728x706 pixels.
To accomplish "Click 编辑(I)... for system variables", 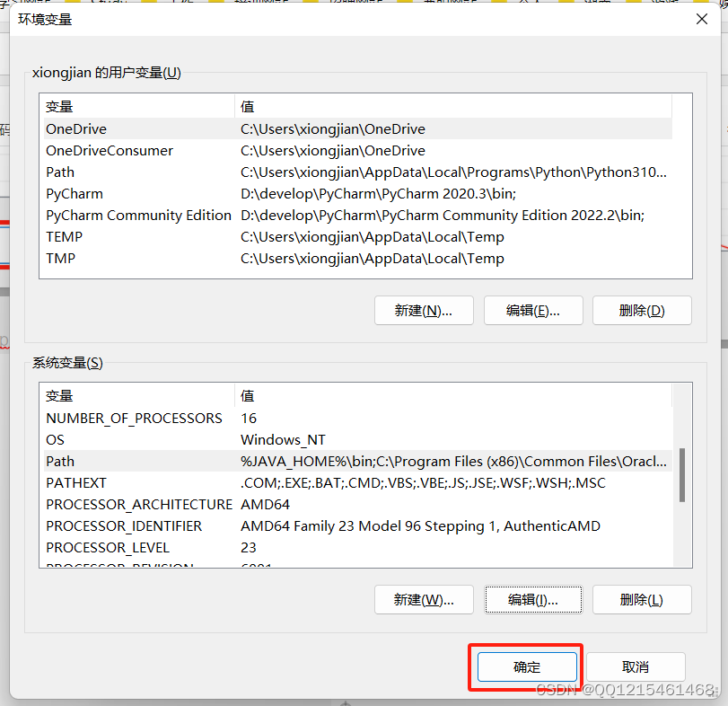I will [533, 600].
